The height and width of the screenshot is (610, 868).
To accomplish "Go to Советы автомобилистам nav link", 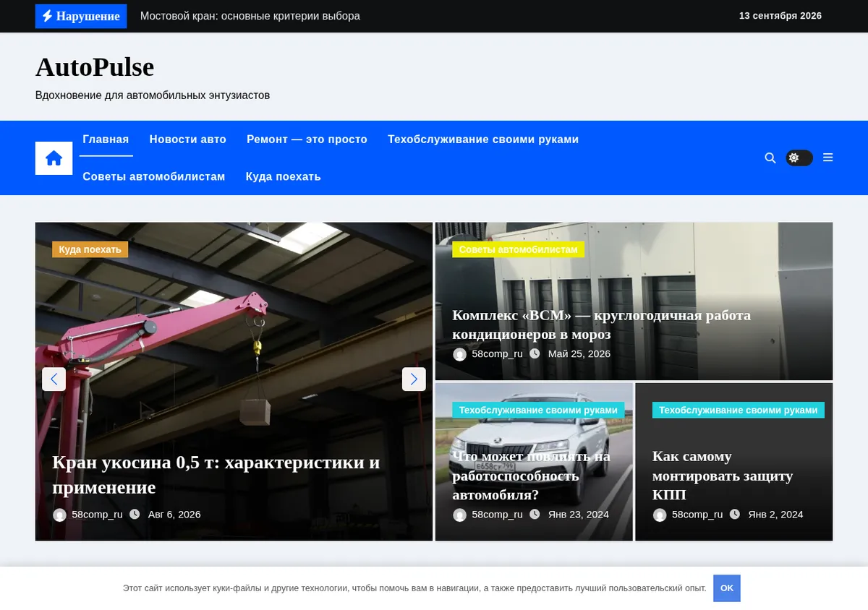I will tap(154, 176).
